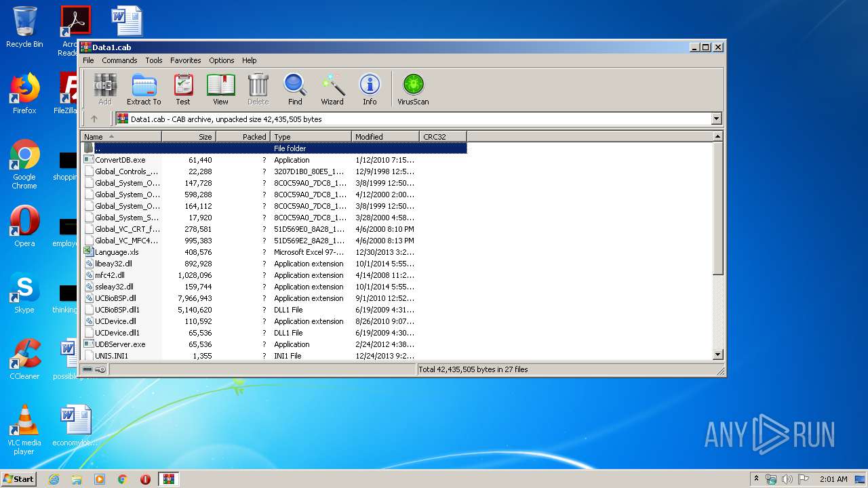Click the Test archive icon
Screen dimensions: 868x488
183,89
